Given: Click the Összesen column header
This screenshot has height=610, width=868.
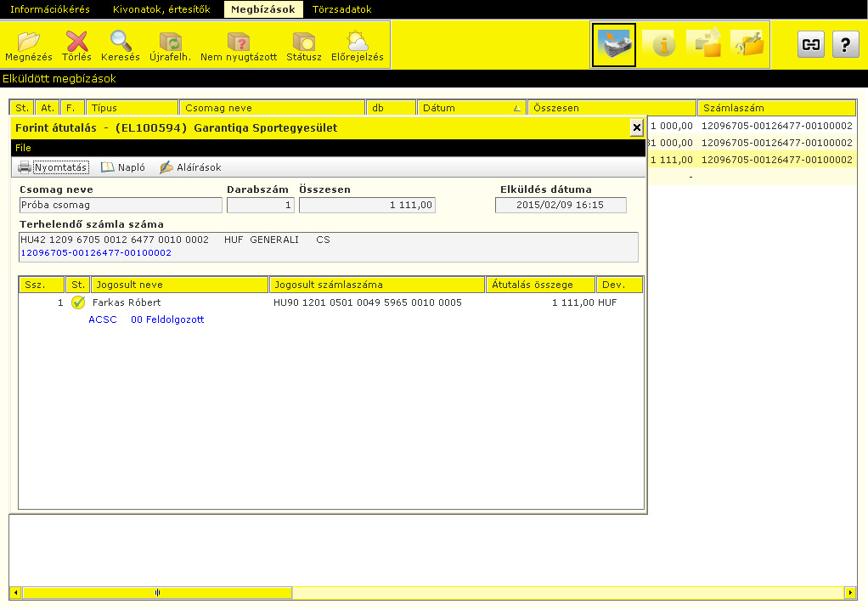Looking at the screenshot, I should [612, 108].
